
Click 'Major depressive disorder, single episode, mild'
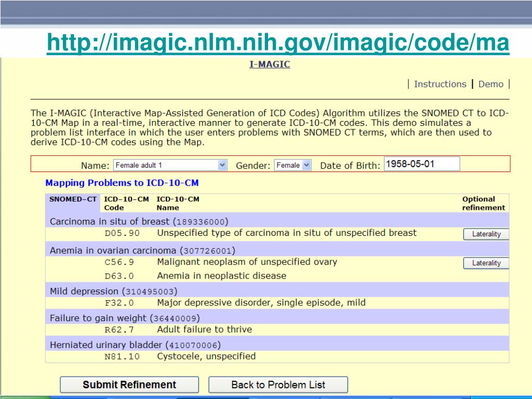[x=261, y=303]
